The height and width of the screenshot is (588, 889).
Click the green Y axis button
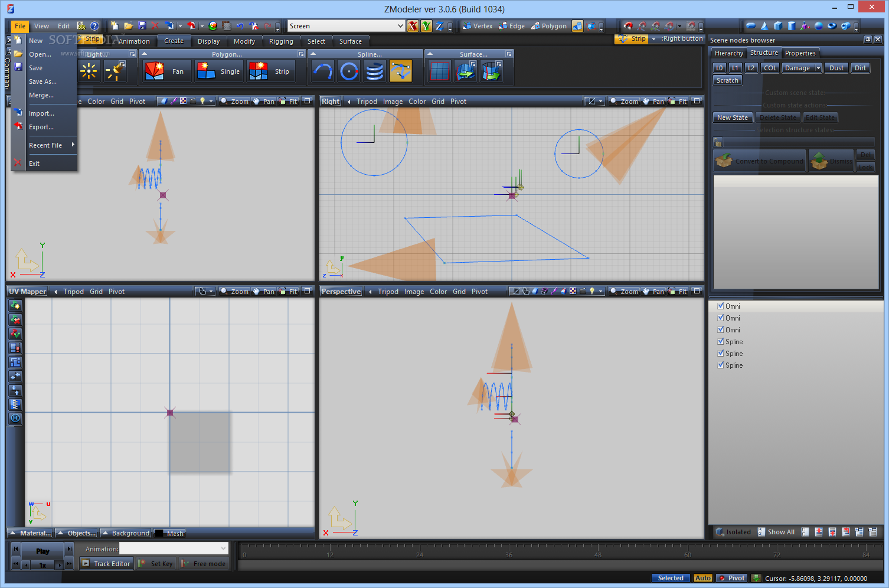click(x=426, y=26)
